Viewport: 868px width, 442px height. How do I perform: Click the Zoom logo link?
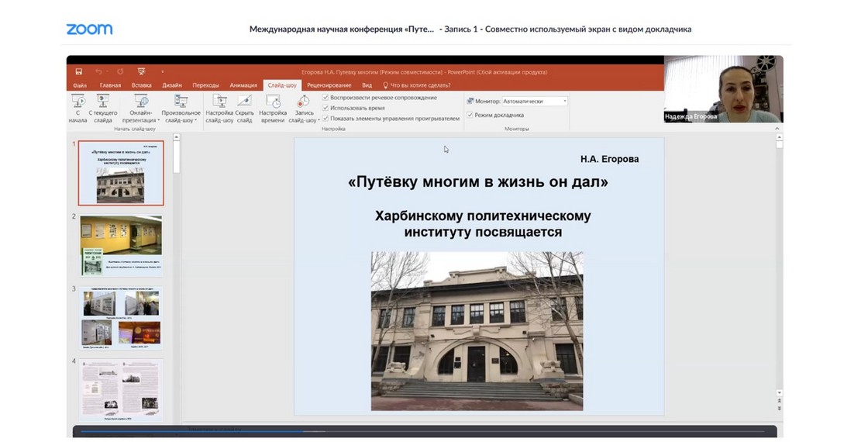click(89, 29)
